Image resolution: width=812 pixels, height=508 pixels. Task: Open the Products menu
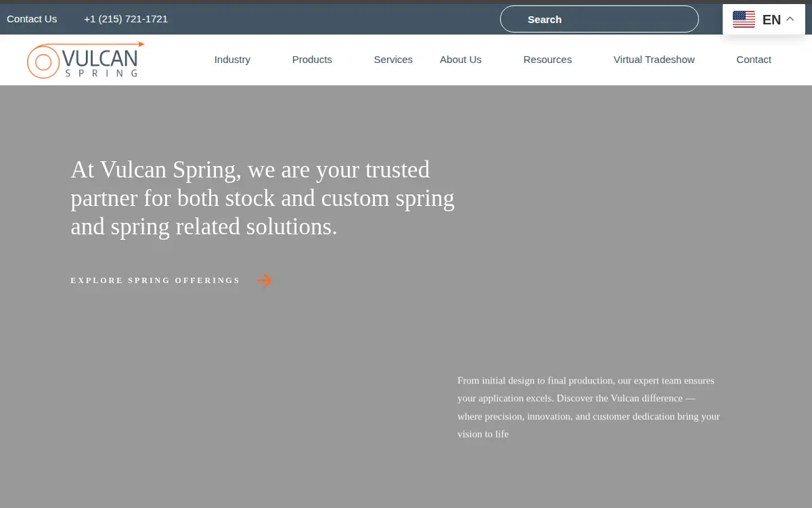[x=312, y=60]
